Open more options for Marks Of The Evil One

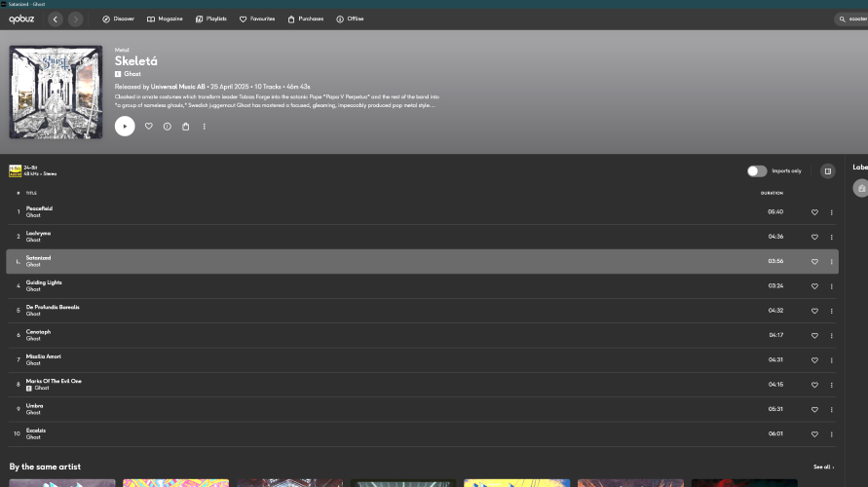(831, 385)
